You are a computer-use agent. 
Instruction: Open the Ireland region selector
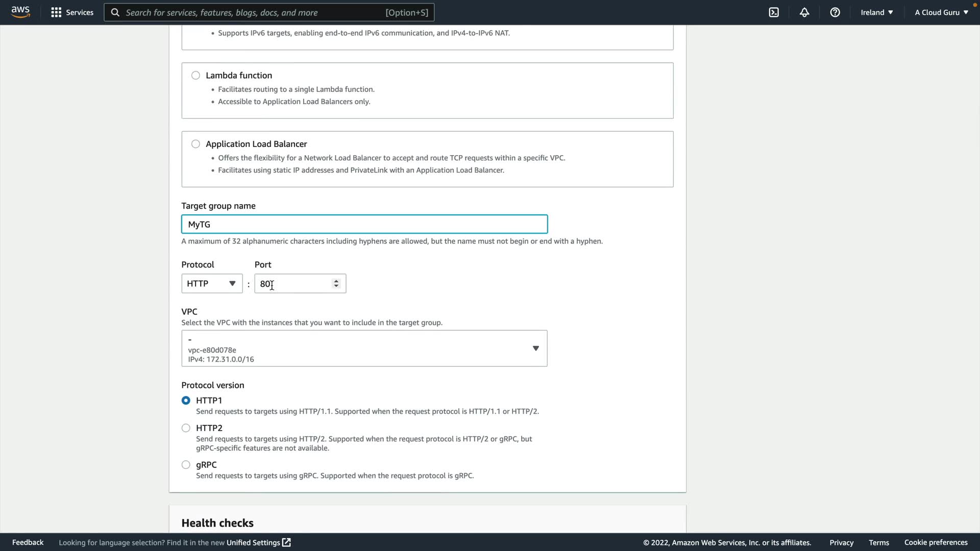[876, 12]
